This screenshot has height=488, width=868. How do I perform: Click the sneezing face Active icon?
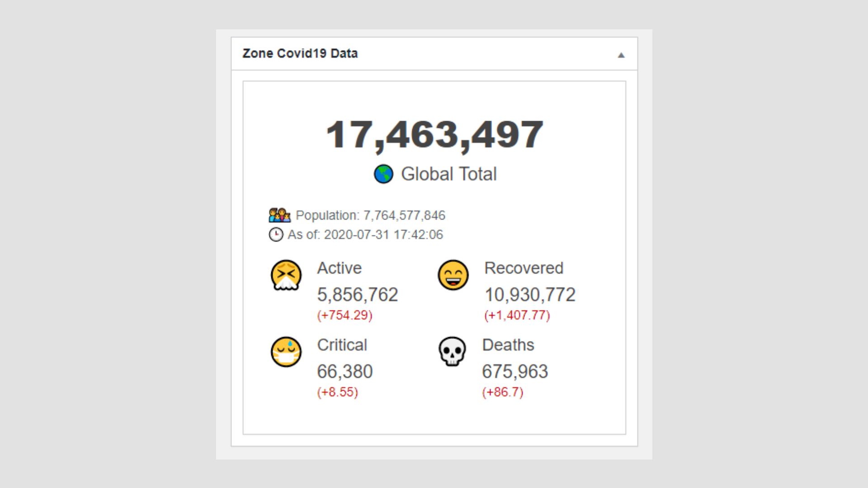[286, 275]
